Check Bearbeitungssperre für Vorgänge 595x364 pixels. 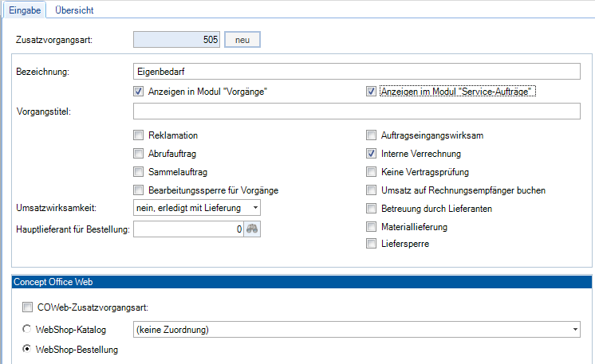click(x=139, y=190)
